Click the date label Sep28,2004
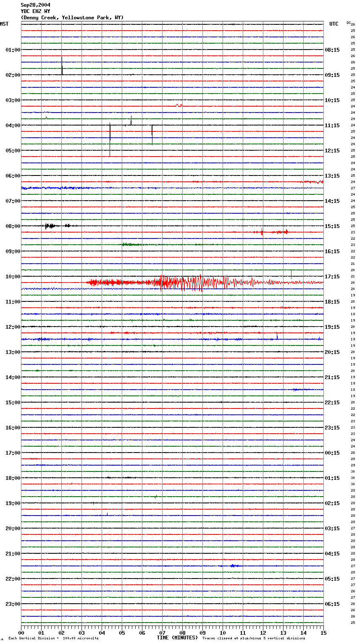The image size is (357, 644). [x=36, y=5]
